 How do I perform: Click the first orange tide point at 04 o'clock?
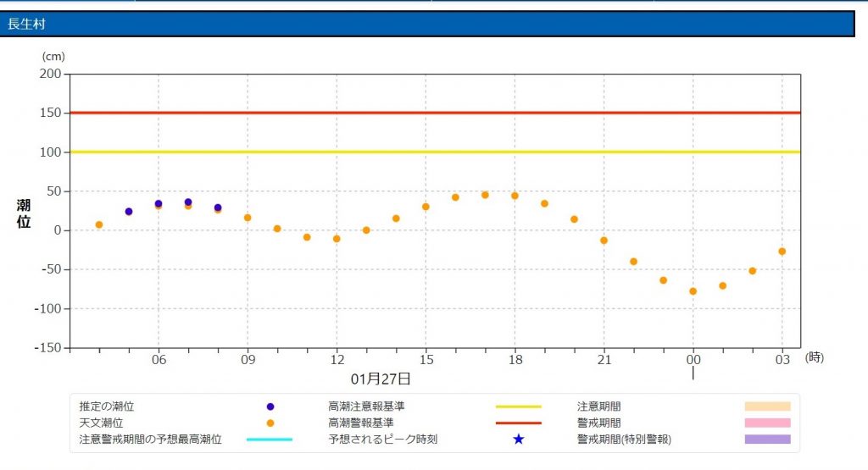[99, 225]
